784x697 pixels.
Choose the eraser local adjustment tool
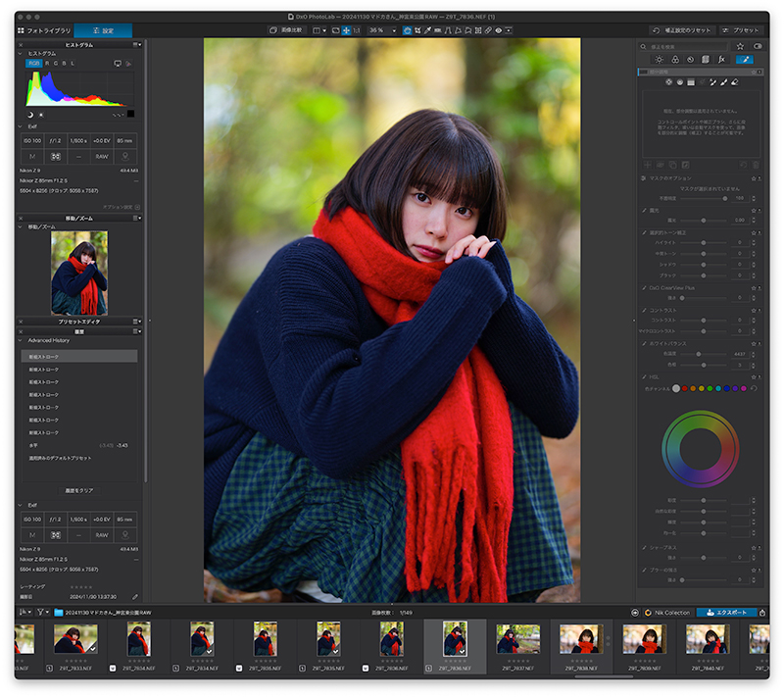tap(734, 82)
